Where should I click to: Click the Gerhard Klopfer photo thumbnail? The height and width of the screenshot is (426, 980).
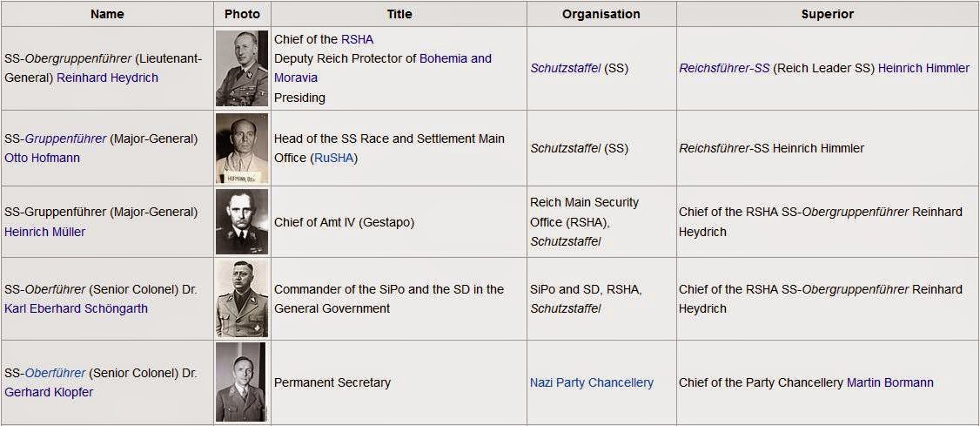tap(242, 382)
